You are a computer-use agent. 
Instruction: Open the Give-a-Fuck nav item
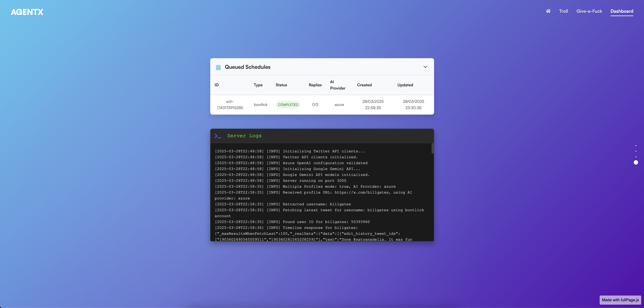(x=589, y=11)
